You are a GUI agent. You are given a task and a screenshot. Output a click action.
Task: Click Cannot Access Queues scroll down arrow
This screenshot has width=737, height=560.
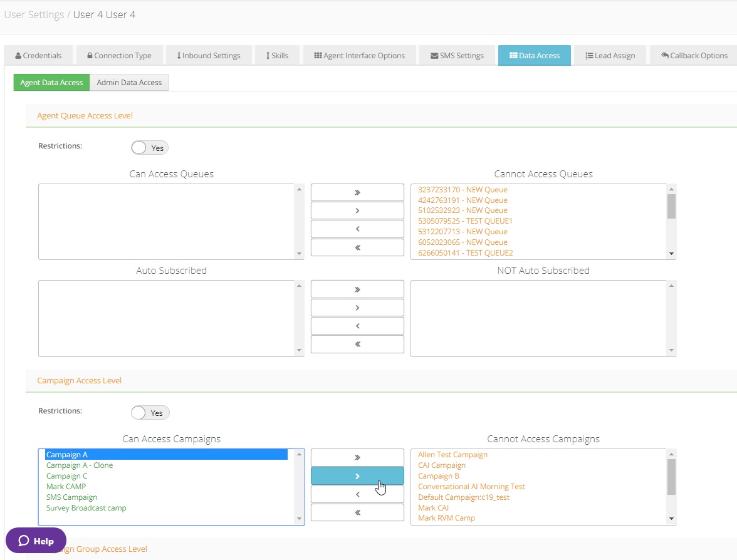671,254
